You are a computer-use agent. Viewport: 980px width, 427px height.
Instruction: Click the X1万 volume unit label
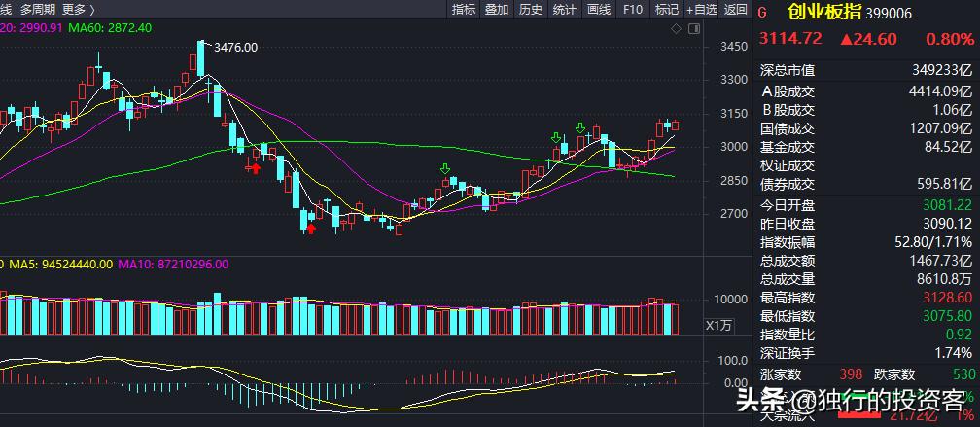point(718,326)
